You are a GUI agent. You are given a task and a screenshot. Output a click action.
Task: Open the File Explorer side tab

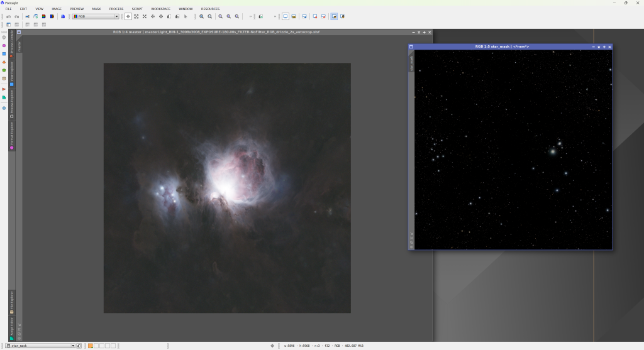point(11,303)
